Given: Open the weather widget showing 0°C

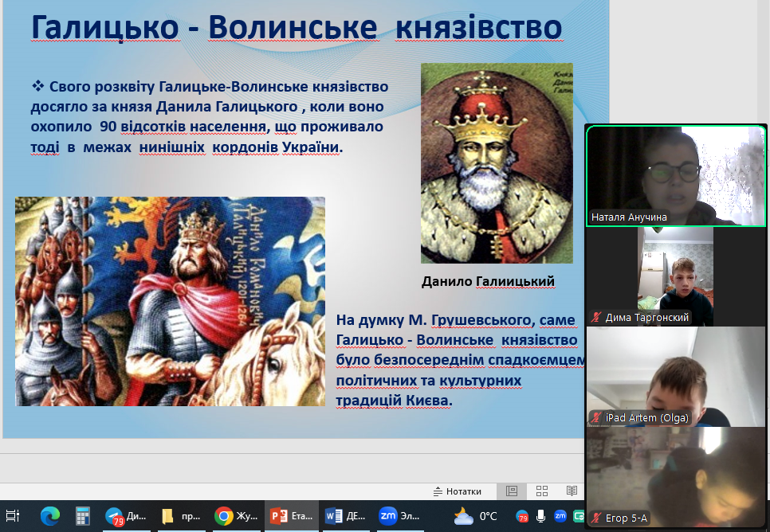Looking at the screenshot, I should tap(475, 516).
